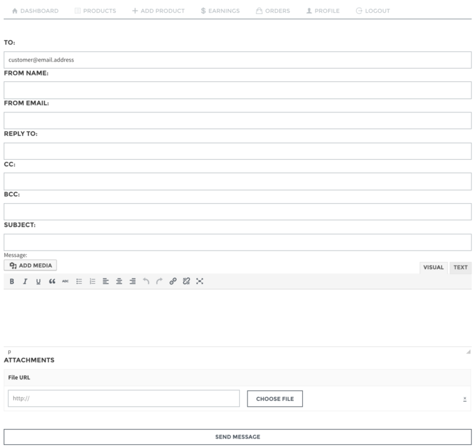Click the Choose File button
This screenshot has width=476, height=448.
click(x=275, y=399)
